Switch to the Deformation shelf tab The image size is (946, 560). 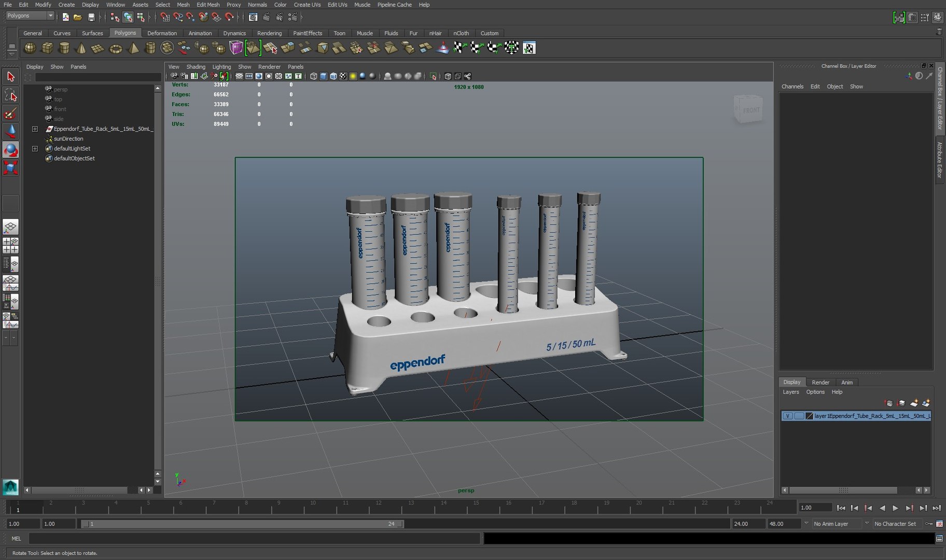coord(162,33)
